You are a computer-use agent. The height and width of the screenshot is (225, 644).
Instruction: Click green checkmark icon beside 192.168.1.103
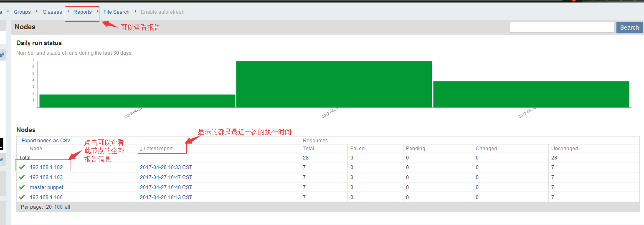click(x=22, y=177)
